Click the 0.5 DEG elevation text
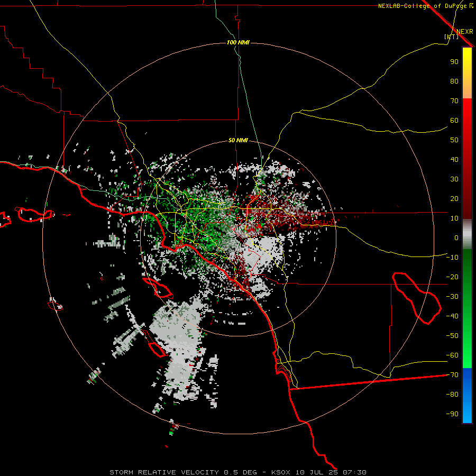Viewport: 476px width, 476px height. [241, 472]
